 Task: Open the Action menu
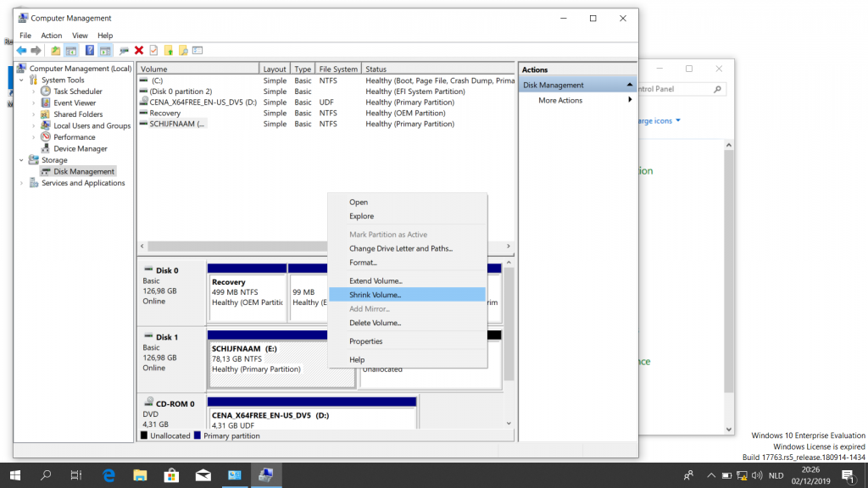tap(52, 36)
